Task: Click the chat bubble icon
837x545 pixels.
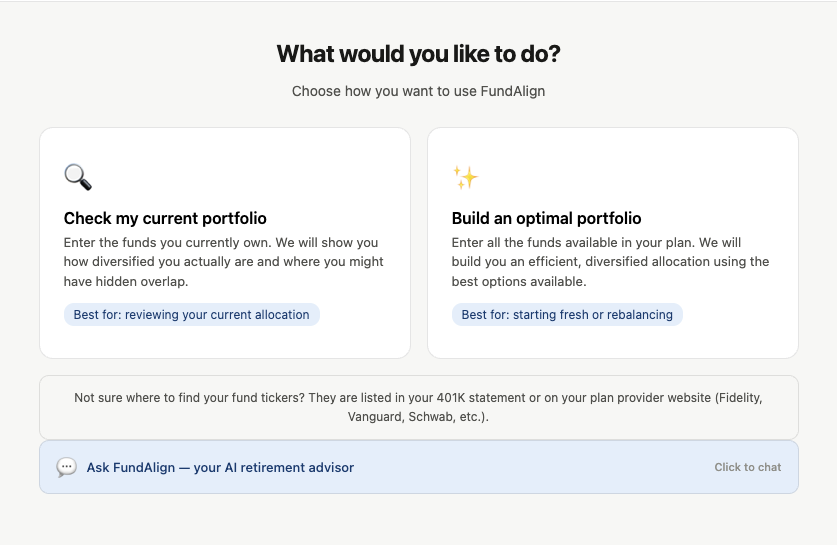Action: click(66, 467)
